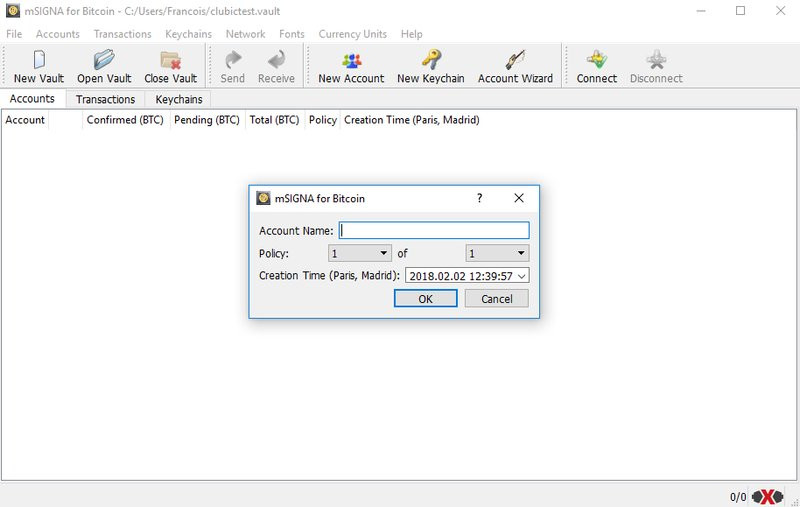
Task: Sort by the Account column header
Action: [x=25, y=120]
